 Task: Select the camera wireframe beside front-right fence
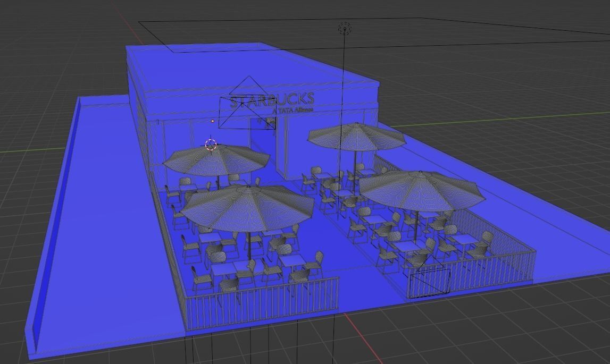click(430, 276)
